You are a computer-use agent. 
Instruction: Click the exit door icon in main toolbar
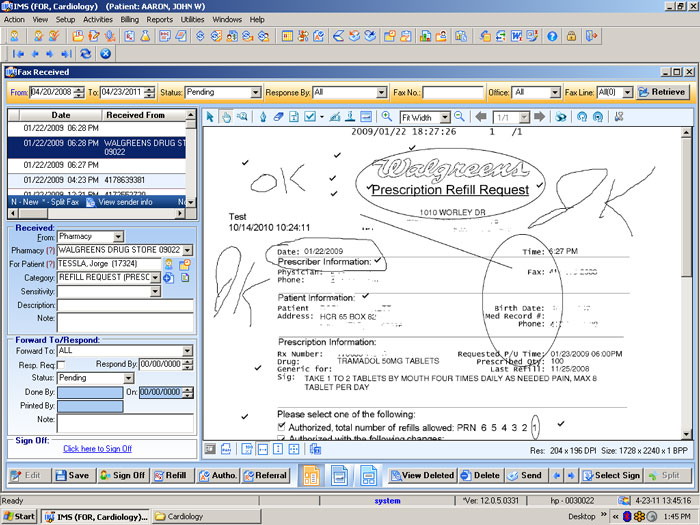pyautogui.click(x=591, y=36)
